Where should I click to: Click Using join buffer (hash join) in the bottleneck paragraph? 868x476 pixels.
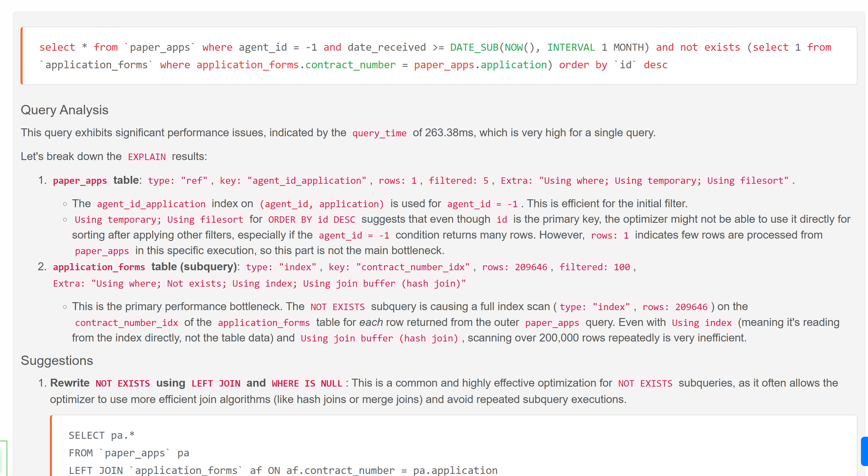pos(379,338)
